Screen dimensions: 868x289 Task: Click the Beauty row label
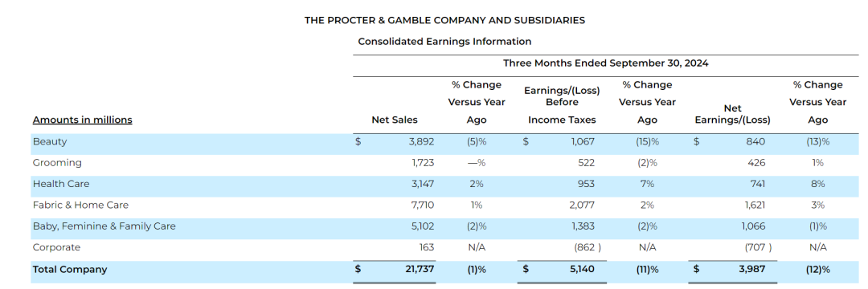point(50,141)
